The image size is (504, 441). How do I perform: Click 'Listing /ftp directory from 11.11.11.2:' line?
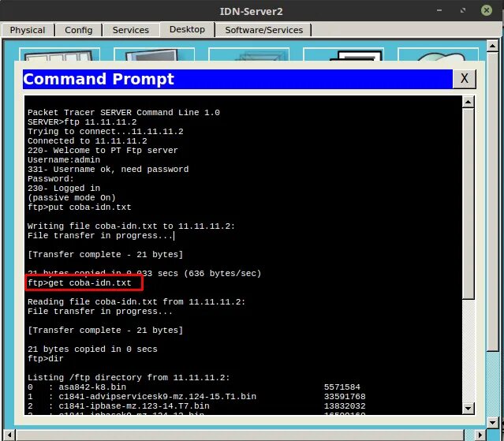pyautogui.click(x=129, y=378)
